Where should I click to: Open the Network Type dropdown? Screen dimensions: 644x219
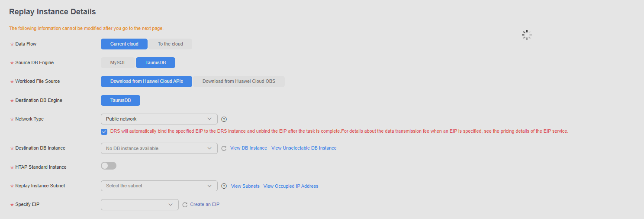[159, 119]
